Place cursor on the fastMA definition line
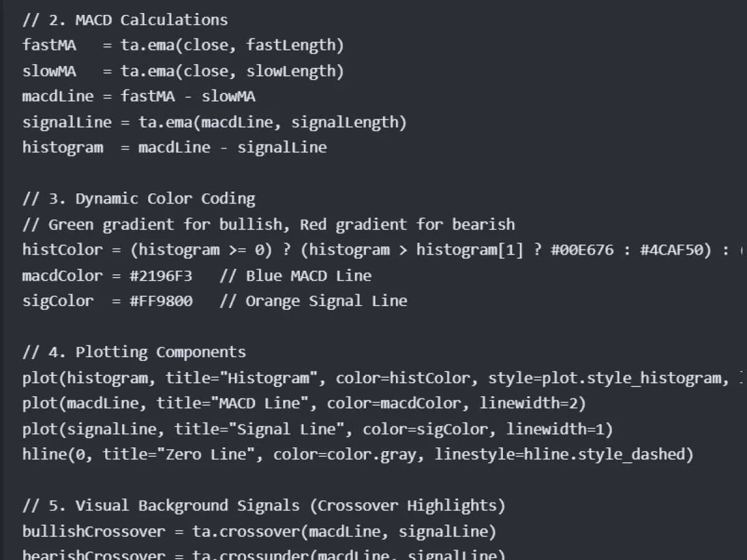 [183, 45]
